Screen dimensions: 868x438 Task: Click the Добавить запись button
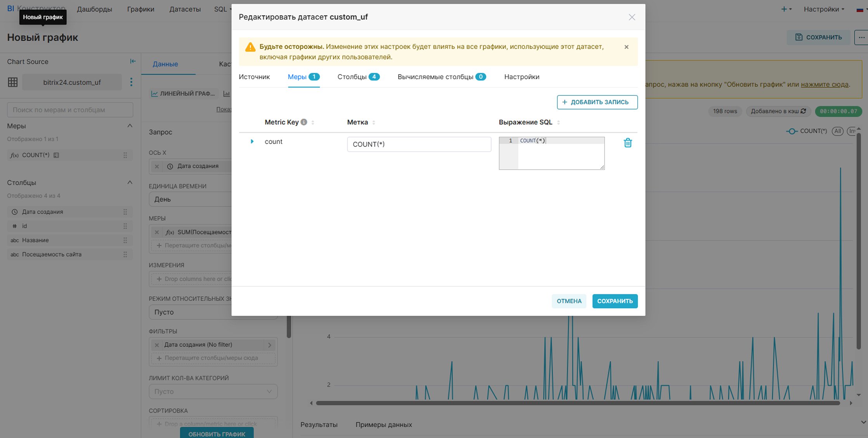tap(597, 102)
